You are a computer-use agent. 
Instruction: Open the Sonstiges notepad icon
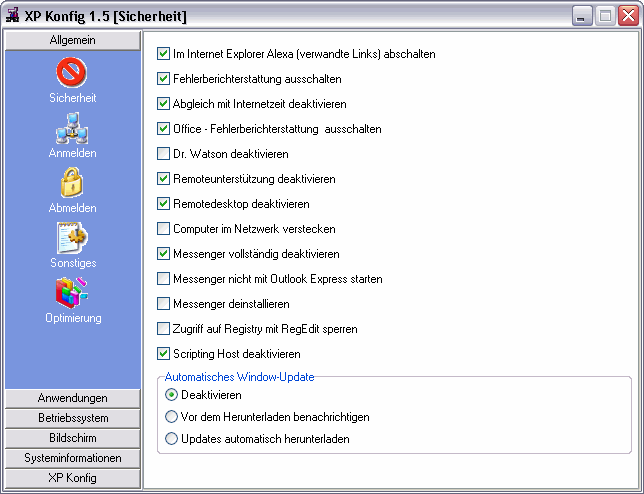[x=72, y=238]
